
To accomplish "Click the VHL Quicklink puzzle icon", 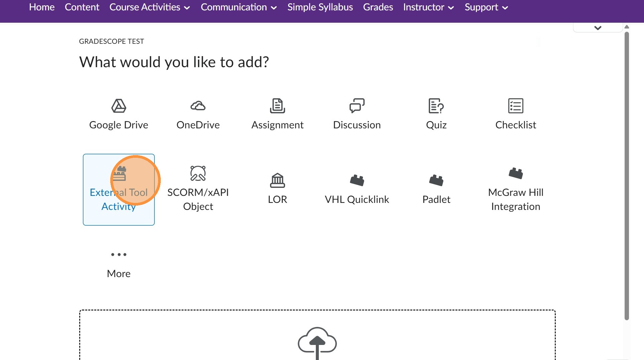I will pyautogui.click(x=357, y=181).
